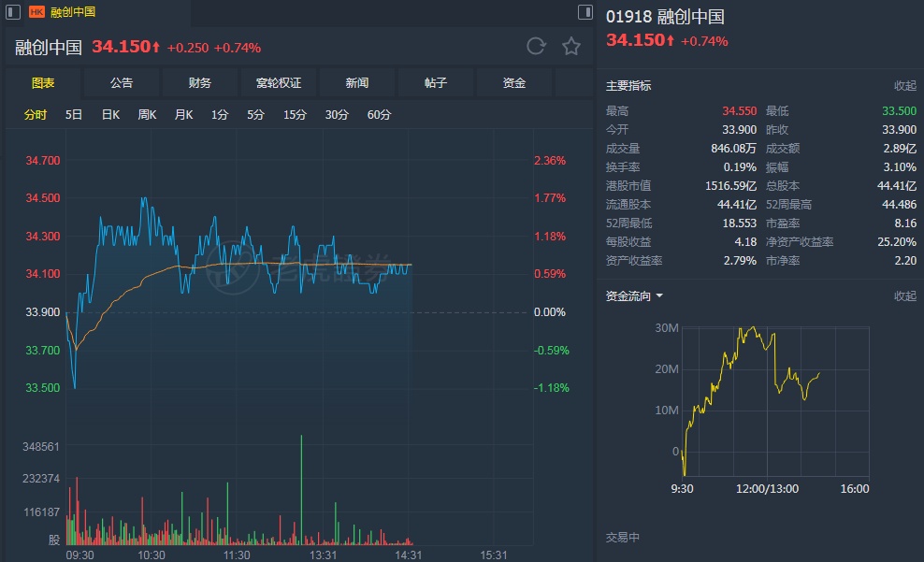This screenshot has height=562, width=924.
Task: Go to the 新闻 tab
Action: tap(357, 83)
